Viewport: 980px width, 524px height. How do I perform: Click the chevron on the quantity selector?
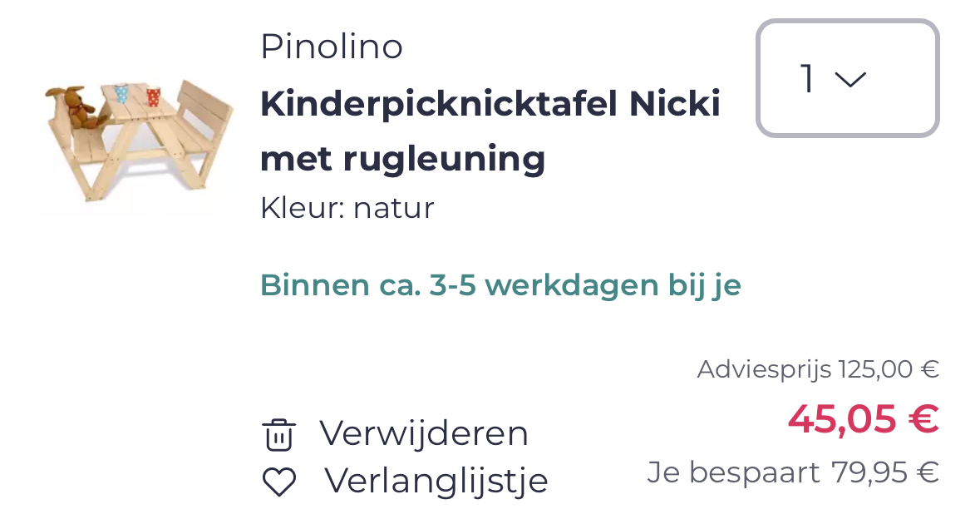(850, 78)
